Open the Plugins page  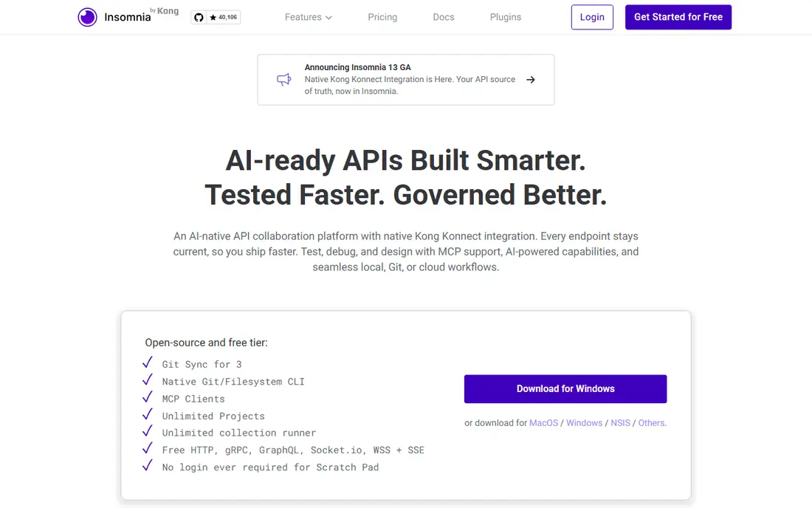coord(506,17)
